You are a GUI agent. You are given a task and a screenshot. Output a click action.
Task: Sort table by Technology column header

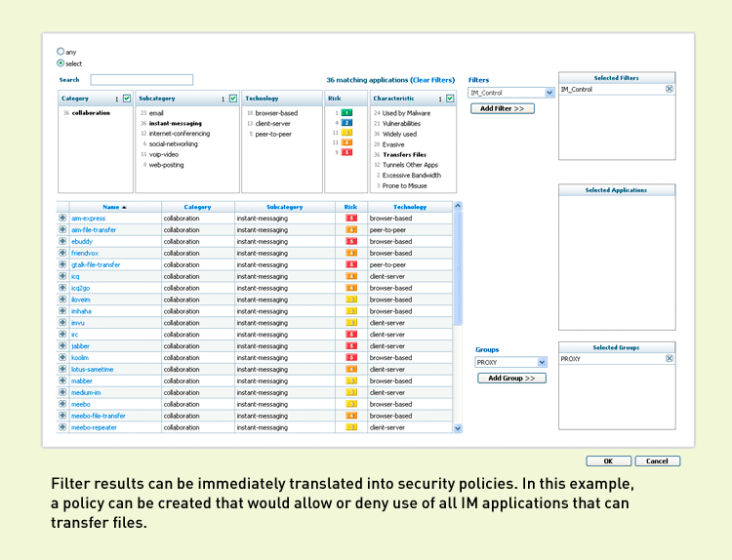tap(409, 207)
